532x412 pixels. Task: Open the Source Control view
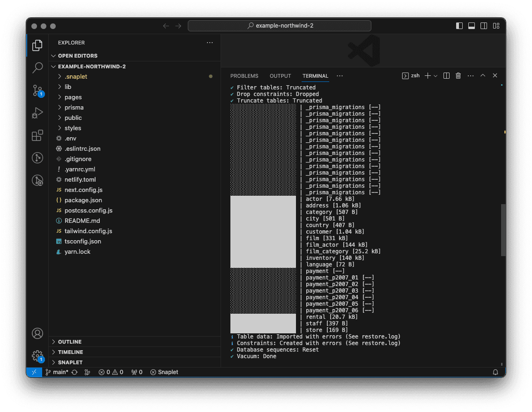coord(37,90)
